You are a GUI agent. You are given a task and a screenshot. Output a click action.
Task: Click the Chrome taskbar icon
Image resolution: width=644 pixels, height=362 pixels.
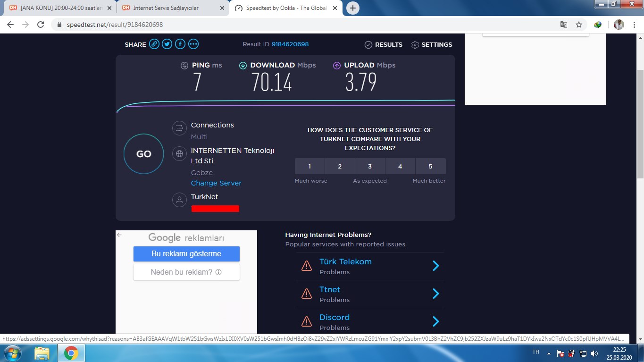[71, 353]
